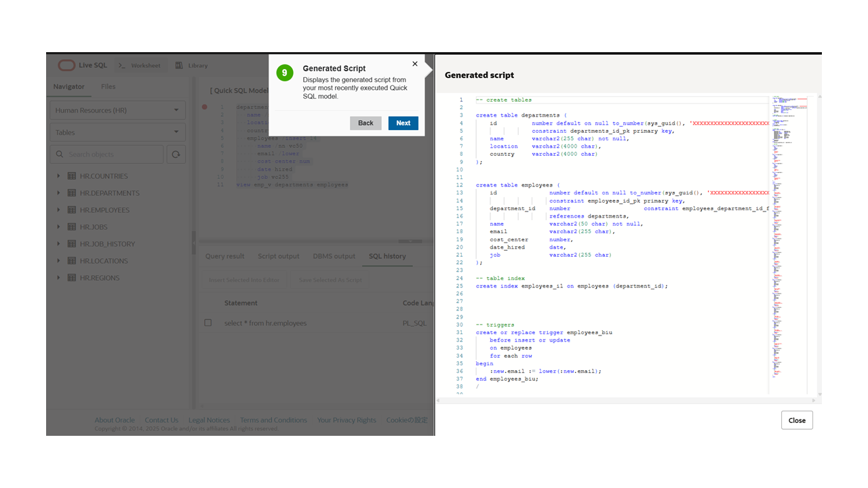Click the HR.JOB_HISTORY tree label
868x488 pixels.
pyautogui.click(x=107, y=244)
